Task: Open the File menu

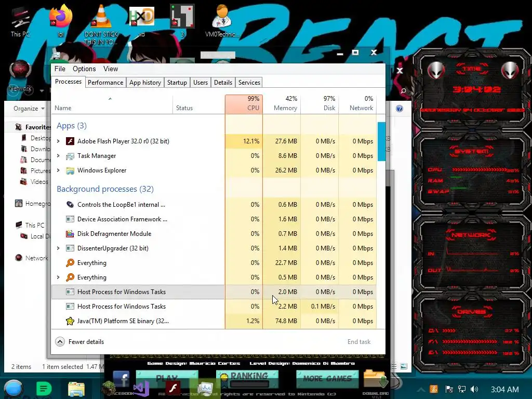Action: [x=60, y=69]
